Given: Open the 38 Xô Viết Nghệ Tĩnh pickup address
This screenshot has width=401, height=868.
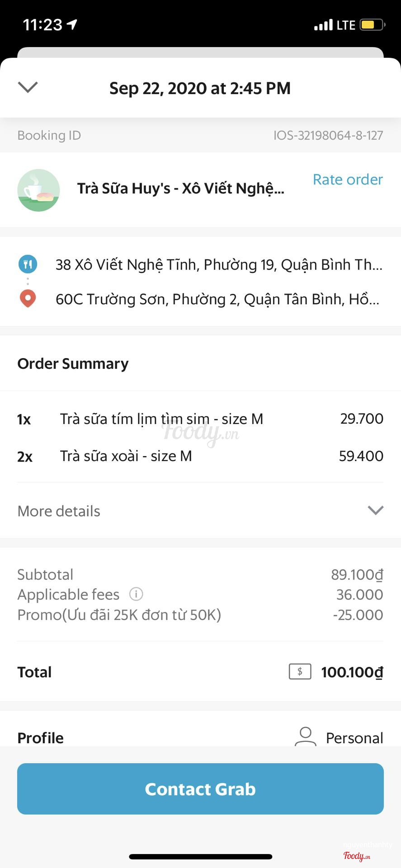Looking at the screenshot, I should [x=219, y=265].
